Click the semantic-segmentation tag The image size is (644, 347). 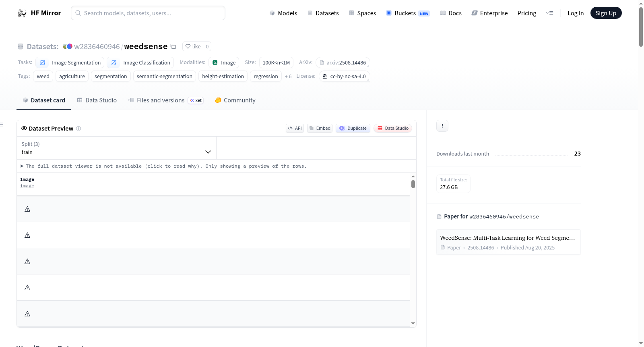tap(165, 76)
